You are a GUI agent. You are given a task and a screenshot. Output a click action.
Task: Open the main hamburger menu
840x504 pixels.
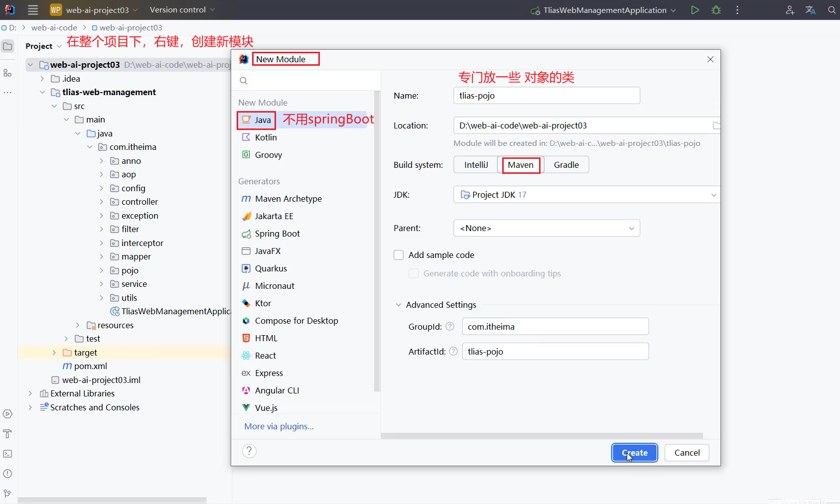pos(33,10)
